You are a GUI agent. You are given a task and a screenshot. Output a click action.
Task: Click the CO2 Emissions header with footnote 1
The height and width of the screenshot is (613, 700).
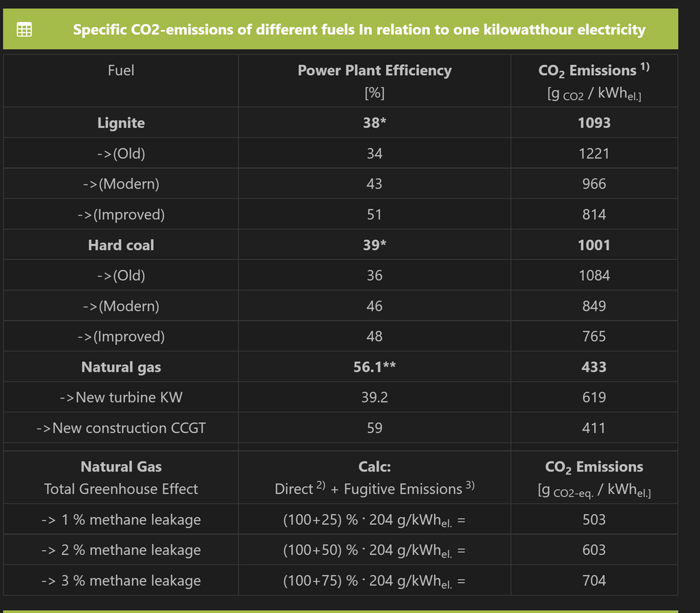click(593, 70)
